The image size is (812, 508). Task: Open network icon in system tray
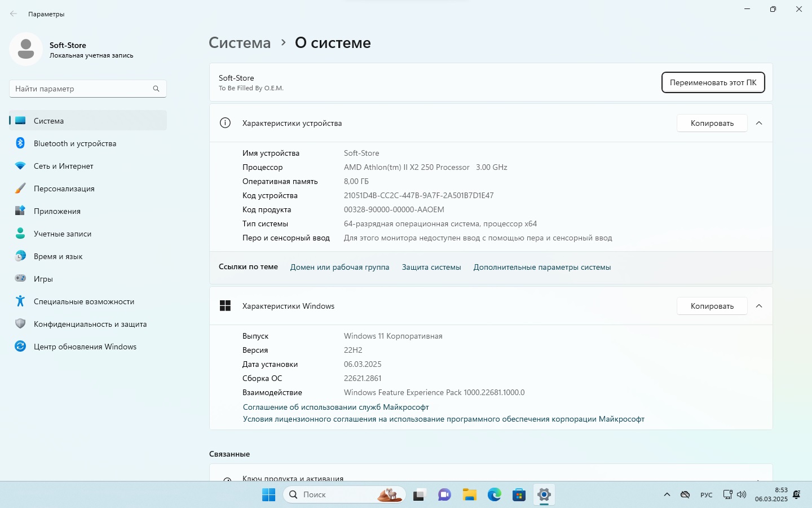point(728,495)
